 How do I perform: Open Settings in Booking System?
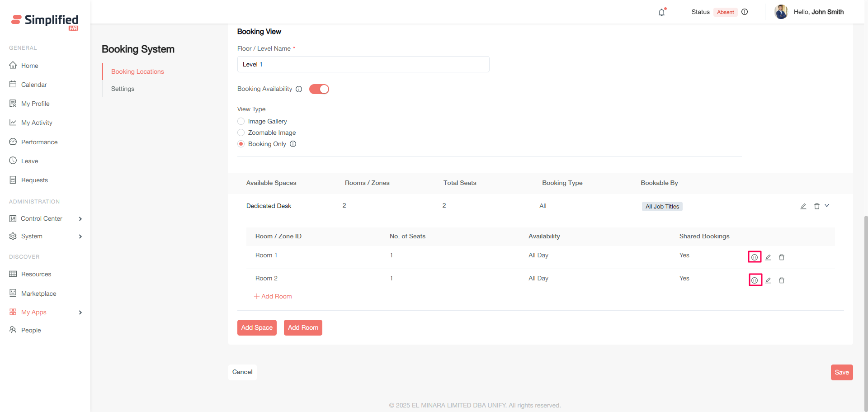pyautogui.click(x=123, y=89)
